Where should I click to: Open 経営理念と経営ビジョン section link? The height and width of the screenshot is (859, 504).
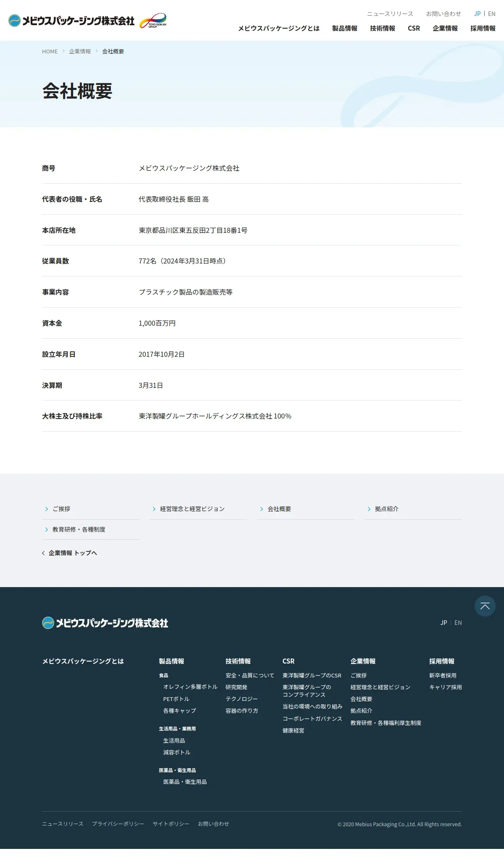pos(198,509)
